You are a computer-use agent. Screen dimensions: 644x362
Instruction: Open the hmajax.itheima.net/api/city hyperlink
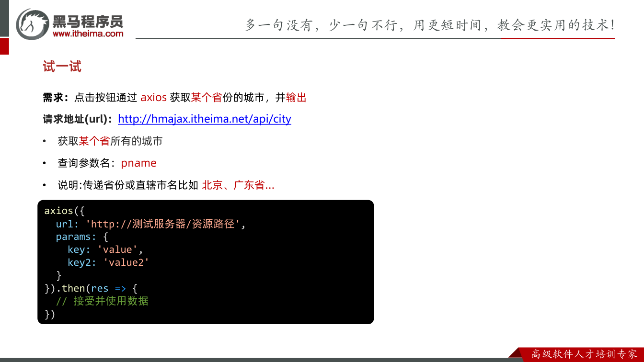205,119
